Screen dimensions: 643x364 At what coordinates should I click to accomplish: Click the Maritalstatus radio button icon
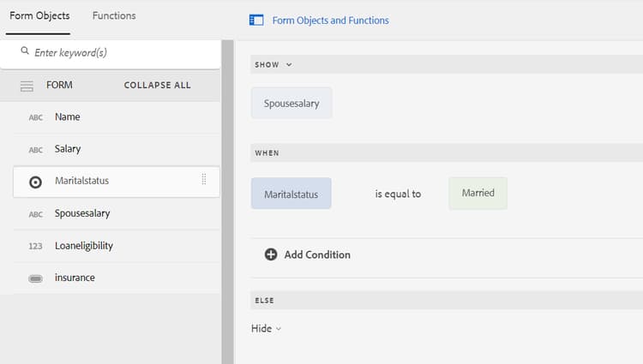click(36, 182)
